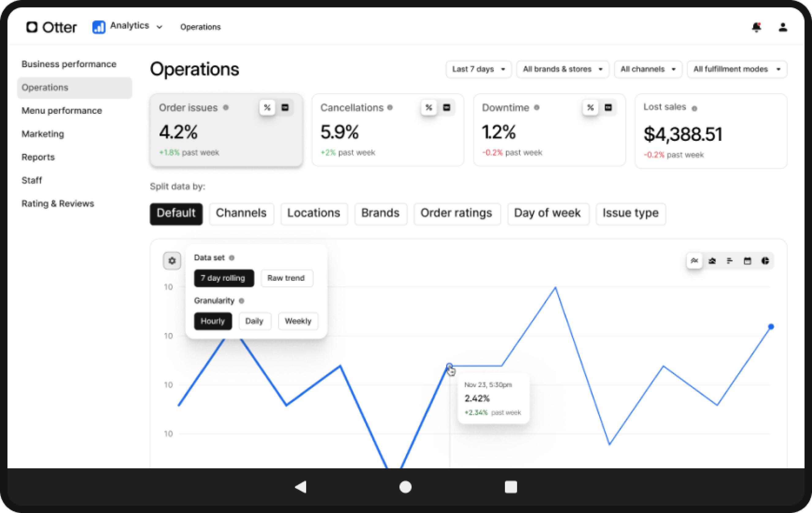
Task: Switch to horizontal bar chart view
Action: coord(729,260)
